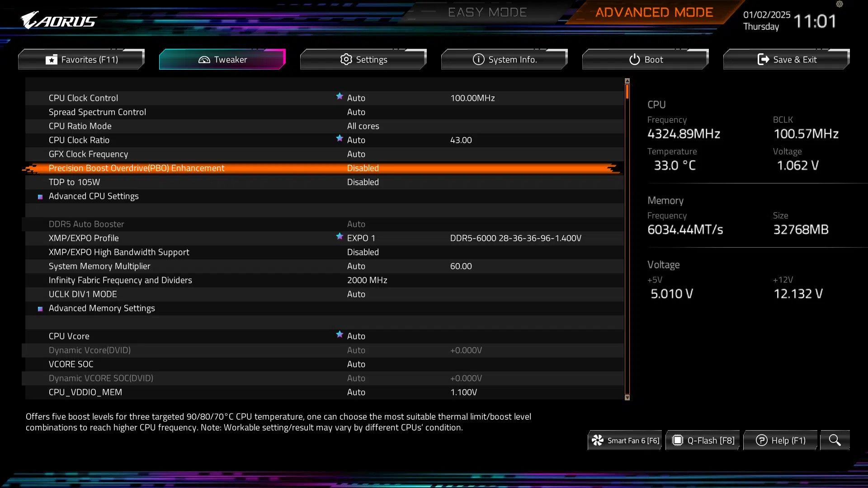Image resolution: width=868 pixels, height=488 pixels.
Task: Open Help (F1)
Action: [x=781, y=440]
